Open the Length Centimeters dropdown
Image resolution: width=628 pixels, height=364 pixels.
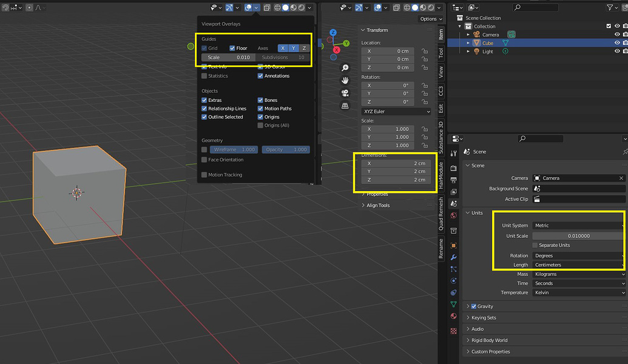578,265
